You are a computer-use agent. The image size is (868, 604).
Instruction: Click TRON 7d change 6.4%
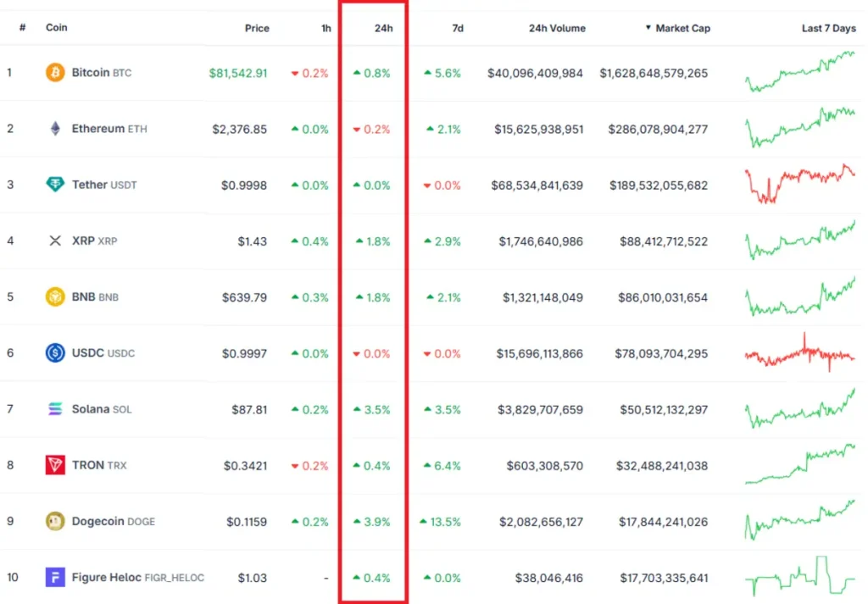click(442, 466)
